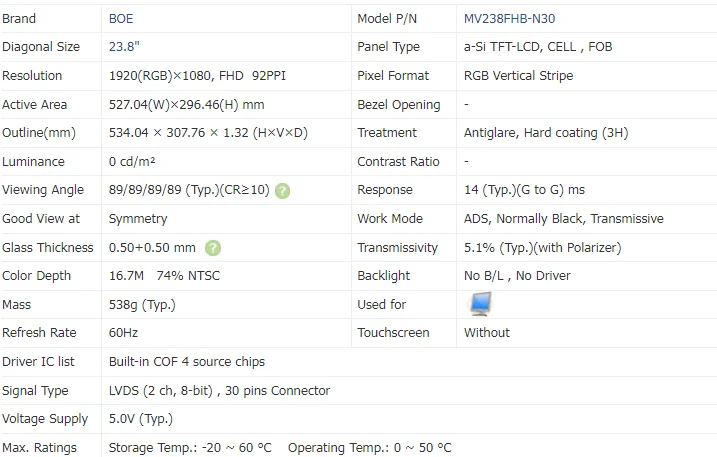Select the glass thickness value 0.50+0.50 mm
The height and width of the screenshot is (457, 717).
coord(152,247)
